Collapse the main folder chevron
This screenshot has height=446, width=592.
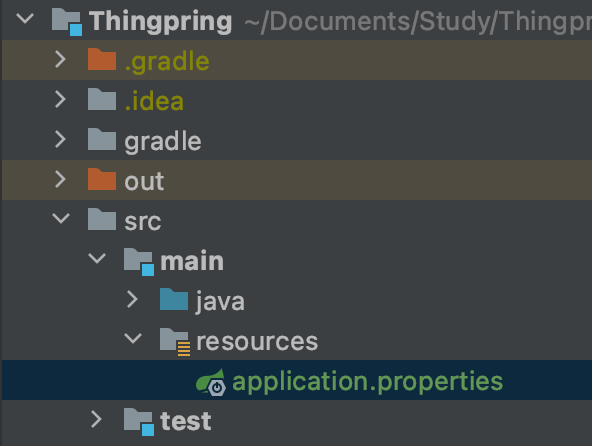coord(97,258)
